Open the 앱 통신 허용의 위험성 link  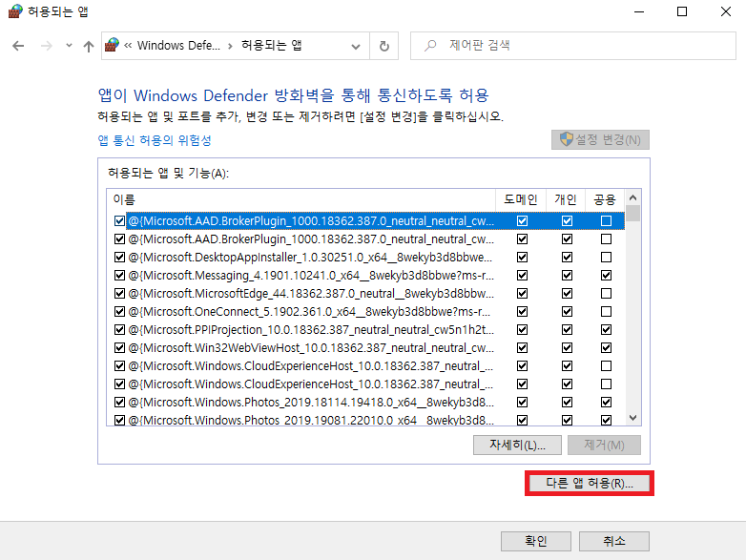click(155, 140)
